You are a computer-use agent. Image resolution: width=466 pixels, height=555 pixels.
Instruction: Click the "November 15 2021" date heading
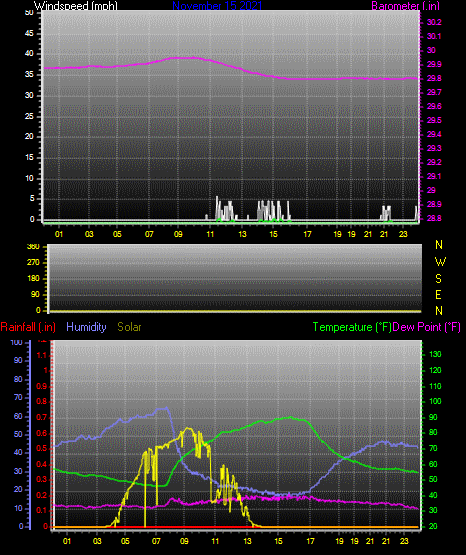click(x=217, y=6)
